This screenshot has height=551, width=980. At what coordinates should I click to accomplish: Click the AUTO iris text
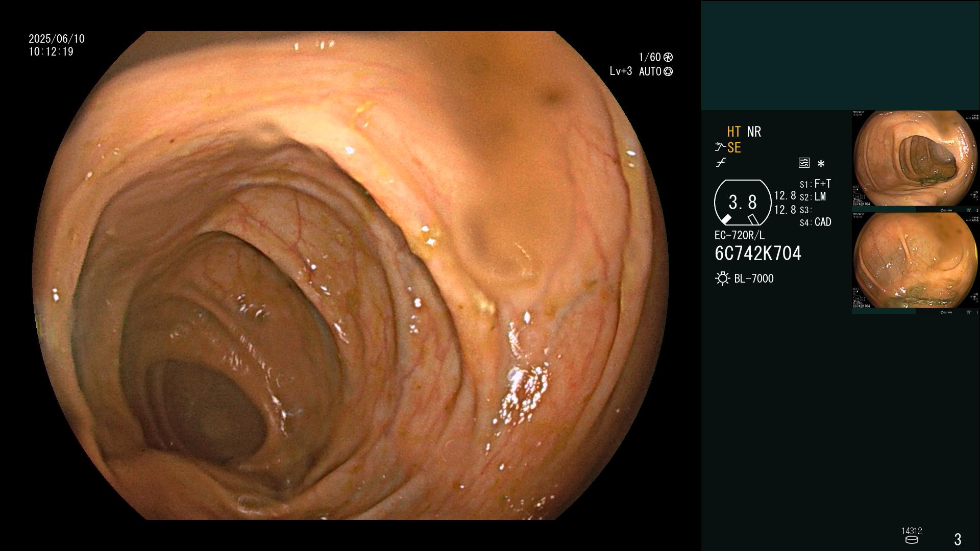coord(650,71)
